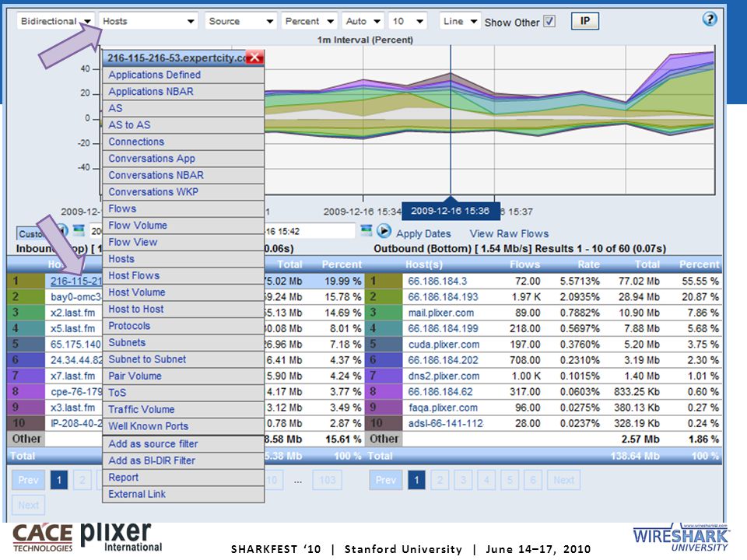Select Conversations NBAR from the menu
This screenshot has width=747, height=560.
pyautogui.click(x=184, y=175)
